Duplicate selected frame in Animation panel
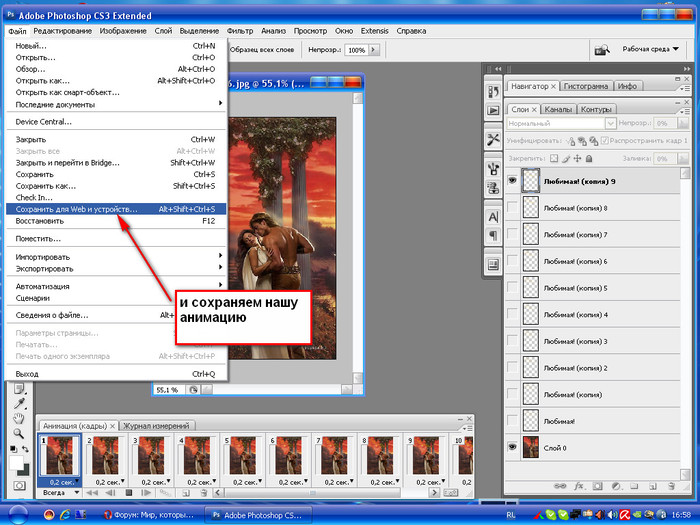 [186, 493]
